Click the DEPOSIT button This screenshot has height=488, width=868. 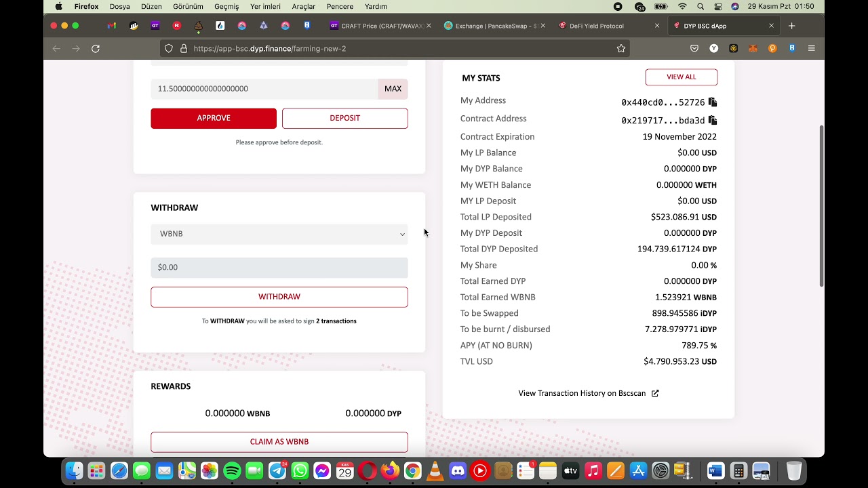(x=345, y=118)
